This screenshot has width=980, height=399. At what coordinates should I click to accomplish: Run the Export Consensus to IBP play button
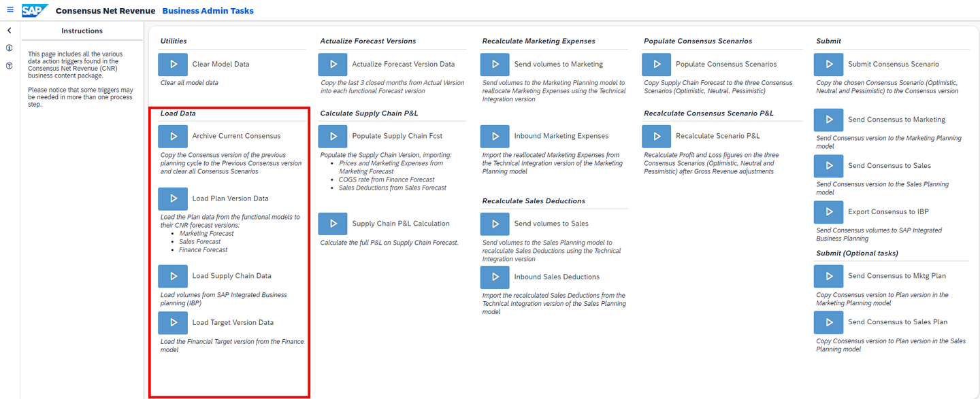tap(829, 212)
